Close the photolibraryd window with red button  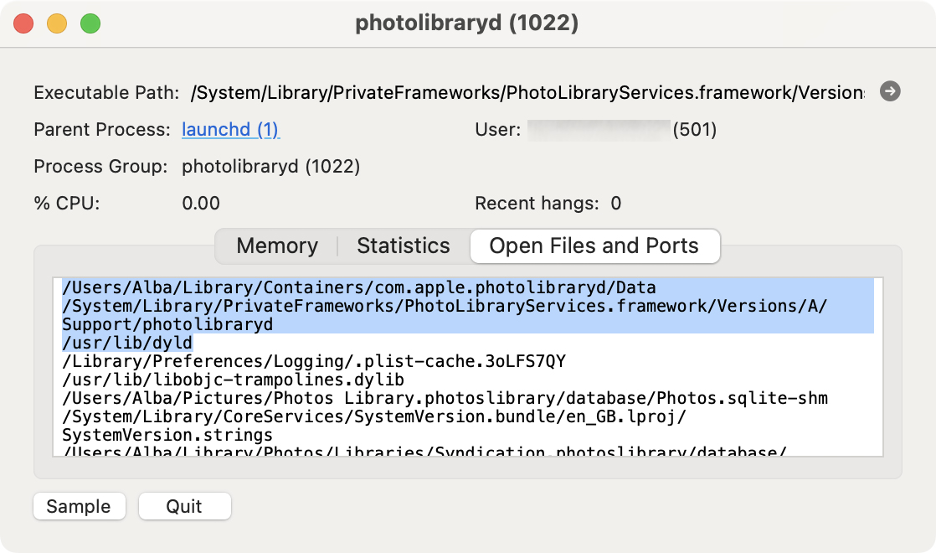[x=24, y=23]
